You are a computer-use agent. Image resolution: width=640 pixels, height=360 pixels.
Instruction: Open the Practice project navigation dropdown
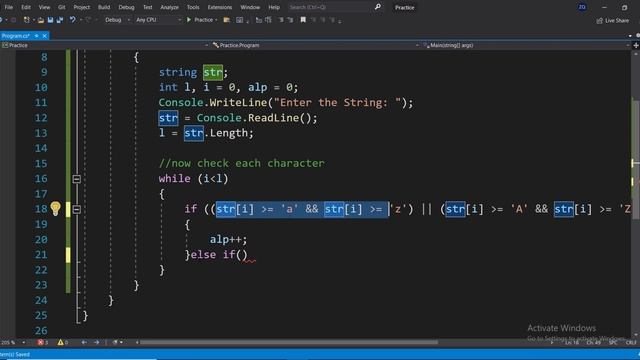click(105, 45)
